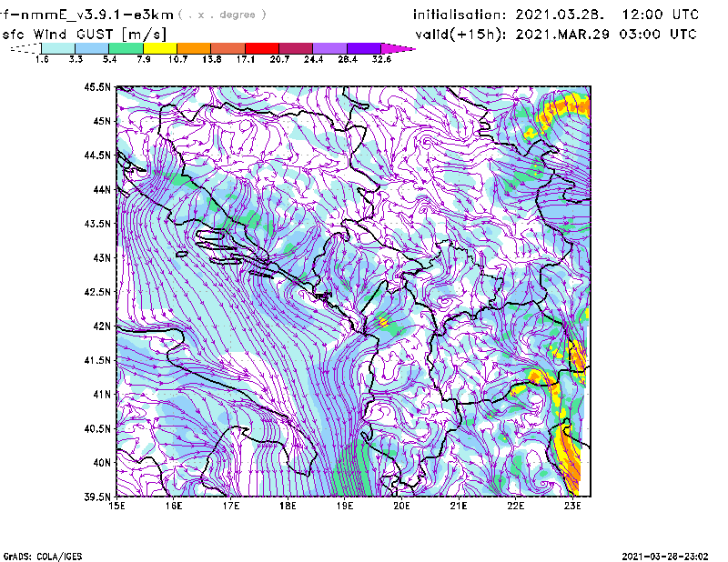Screen dimensions: 728x562
Task: Select the 19E longitude axis label
Action: (x=344, y=506)
